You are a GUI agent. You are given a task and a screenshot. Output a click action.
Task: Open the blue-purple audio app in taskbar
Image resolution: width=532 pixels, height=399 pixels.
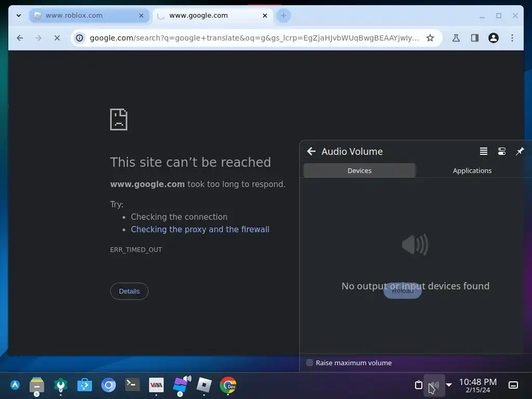[x=181, y=385]
